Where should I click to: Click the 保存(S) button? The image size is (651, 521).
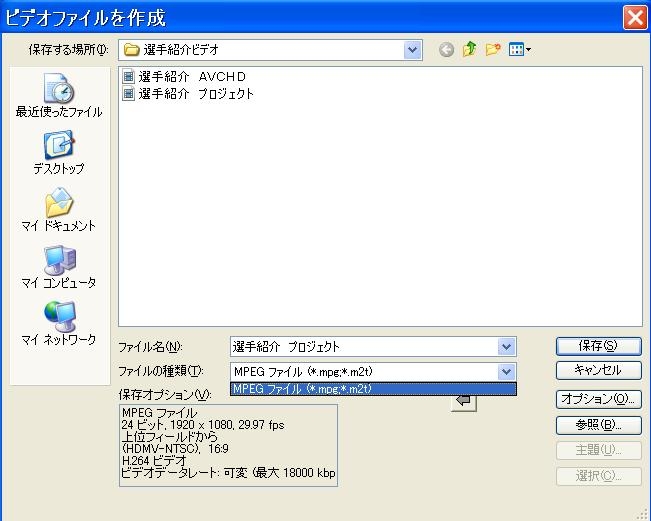click(x=598, y=346)
